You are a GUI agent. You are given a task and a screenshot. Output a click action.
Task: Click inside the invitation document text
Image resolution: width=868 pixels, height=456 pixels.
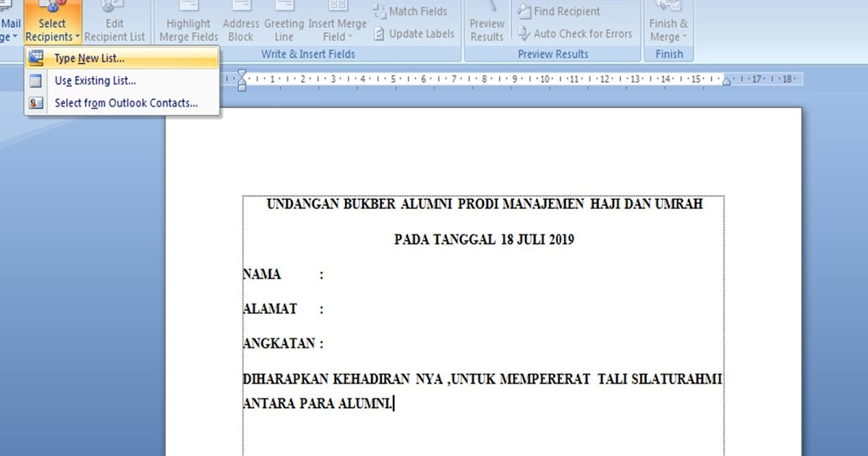[x=477, y=311]
